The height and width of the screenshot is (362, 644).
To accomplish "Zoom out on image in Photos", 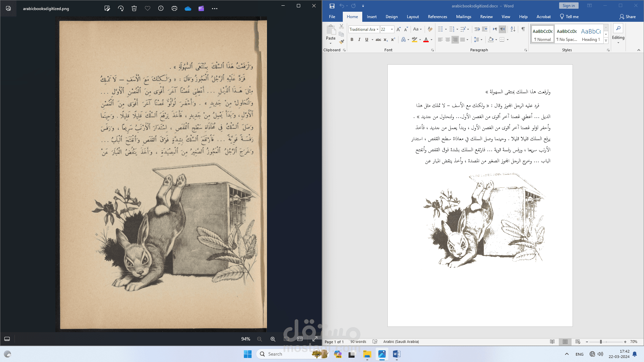I will (x=260, y=339).
